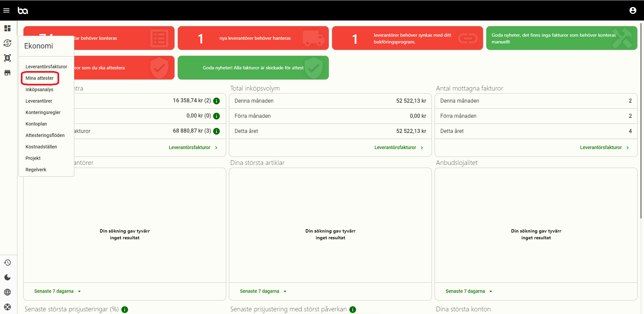Toggle dark mode moon icon

(7, 277)
